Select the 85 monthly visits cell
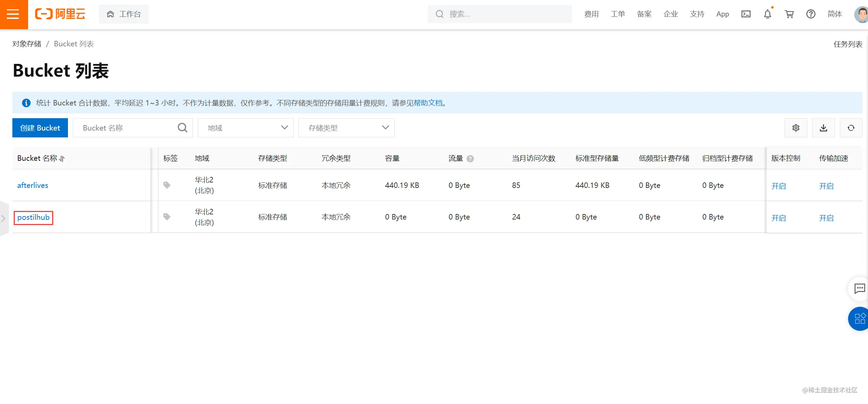The image size is (868, 404). click(x=516, y=186)
